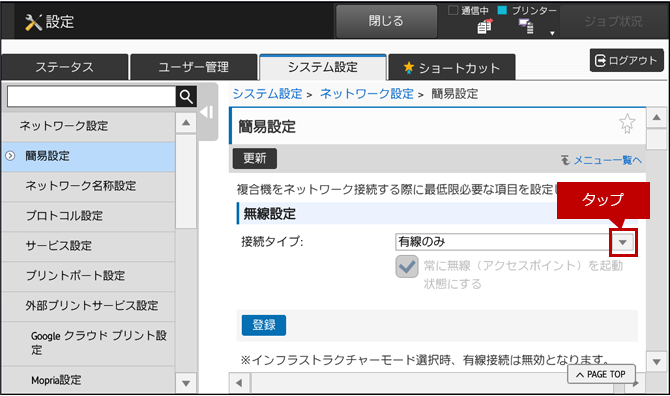This screenshot has height=396, width=670.
Task: Click the wrench 設定 icon
Action: [33, 22]
